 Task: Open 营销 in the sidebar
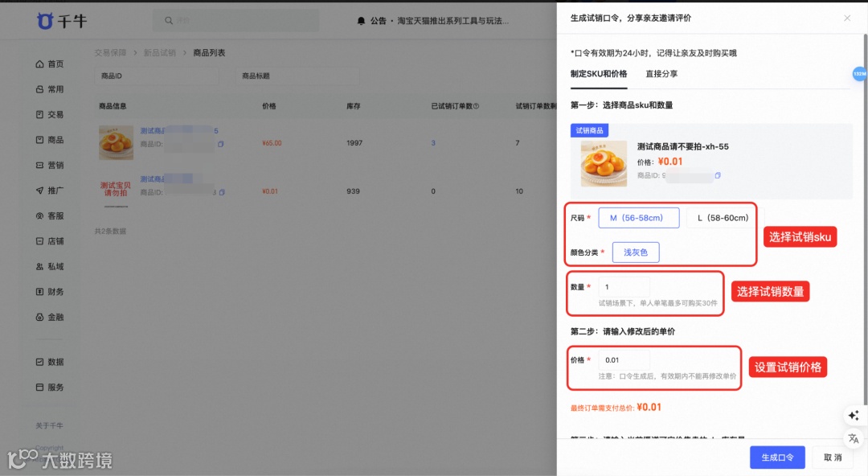pyautogui.click(x=50, y=165)
